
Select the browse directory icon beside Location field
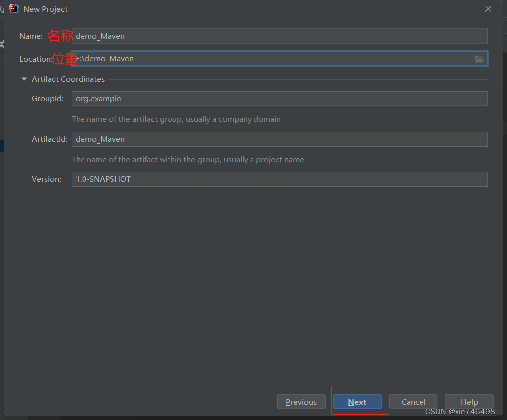click(x=479, y=59)
